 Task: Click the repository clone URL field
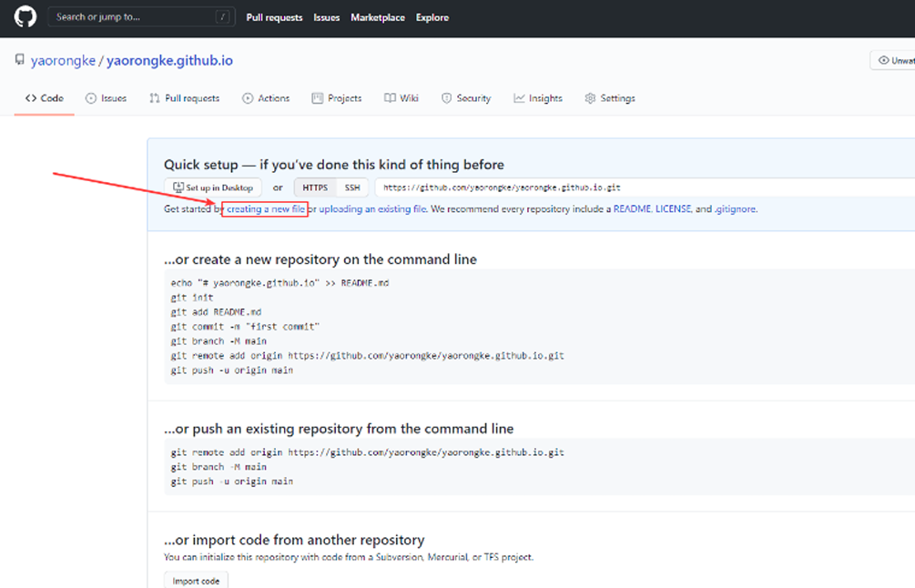645,188
